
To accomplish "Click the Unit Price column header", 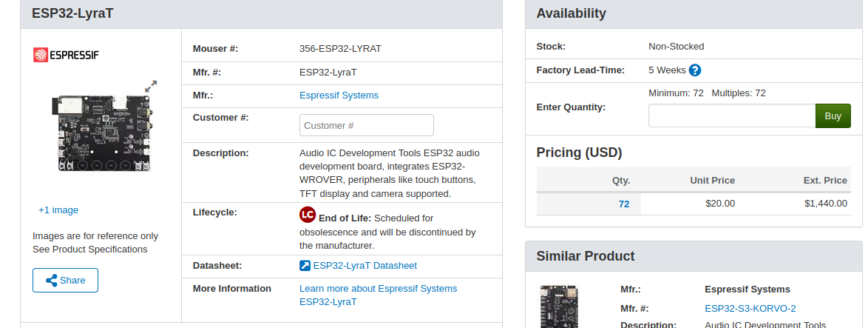I will point(713,181).
